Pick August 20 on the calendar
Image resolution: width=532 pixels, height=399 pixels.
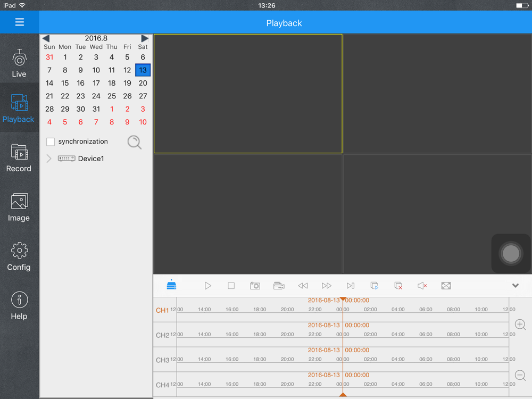(x=143, y=83)
